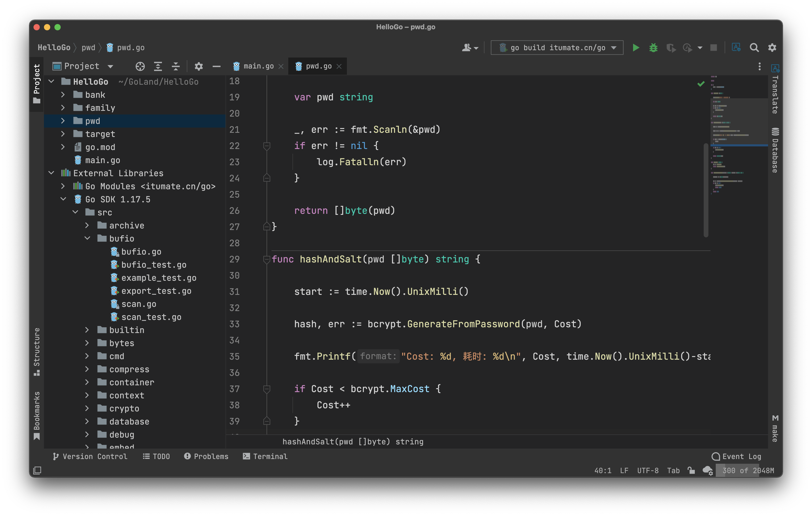Toggle tool window bars icon bottom-left

point(37,470)
